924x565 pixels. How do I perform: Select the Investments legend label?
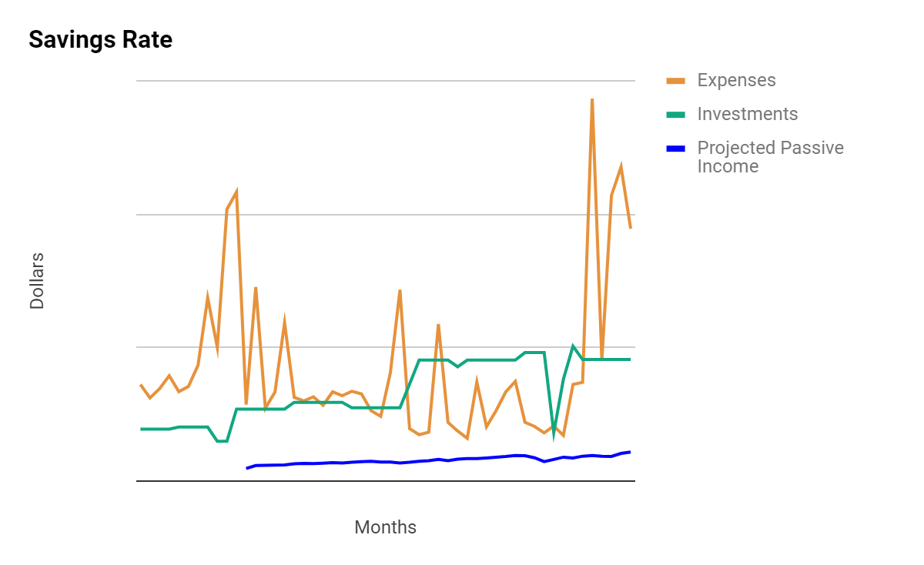click(x=747, y=114)
